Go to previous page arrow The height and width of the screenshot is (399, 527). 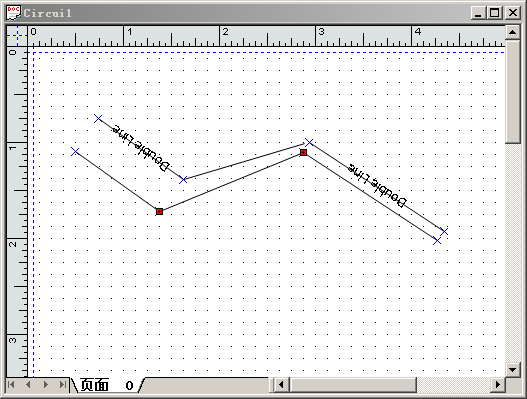(28, 385)
